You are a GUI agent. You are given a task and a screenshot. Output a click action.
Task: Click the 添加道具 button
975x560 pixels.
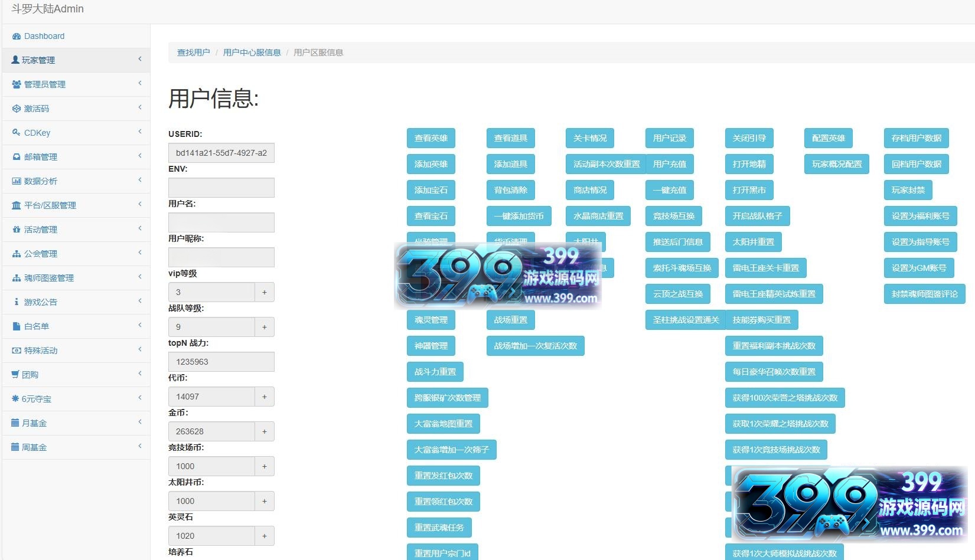pos(511,164)
